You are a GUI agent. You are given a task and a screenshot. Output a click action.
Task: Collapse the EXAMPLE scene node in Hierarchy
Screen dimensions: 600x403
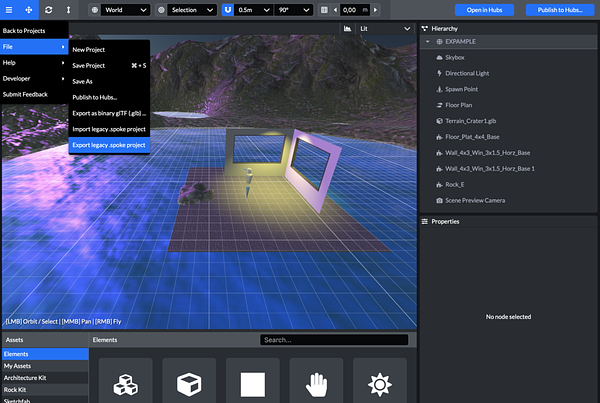click(x=427, y=42)
